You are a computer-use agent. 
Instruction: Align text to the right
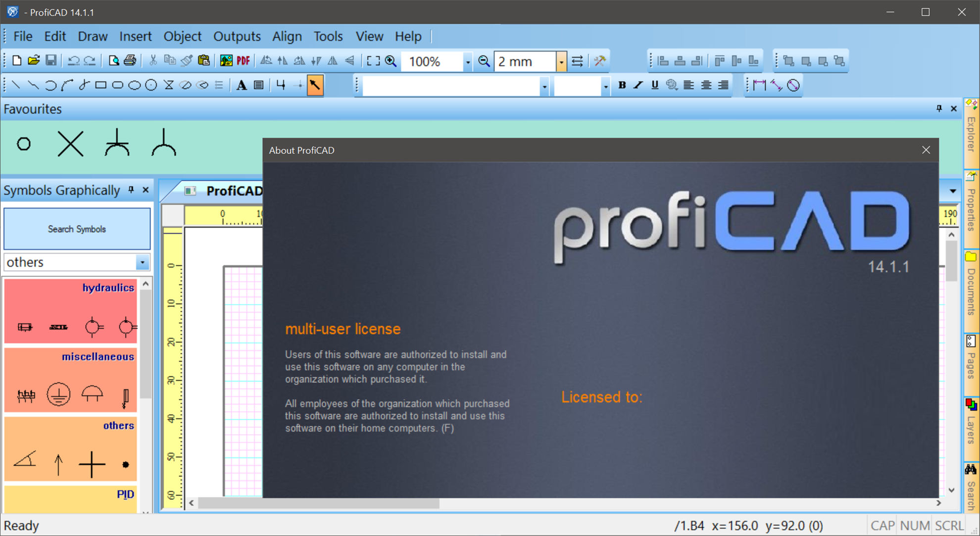[x=723, y=85]
